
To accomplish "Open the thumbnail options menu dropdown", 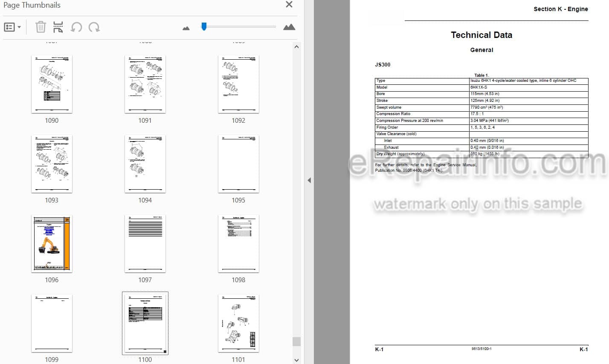I will [12, 27].
